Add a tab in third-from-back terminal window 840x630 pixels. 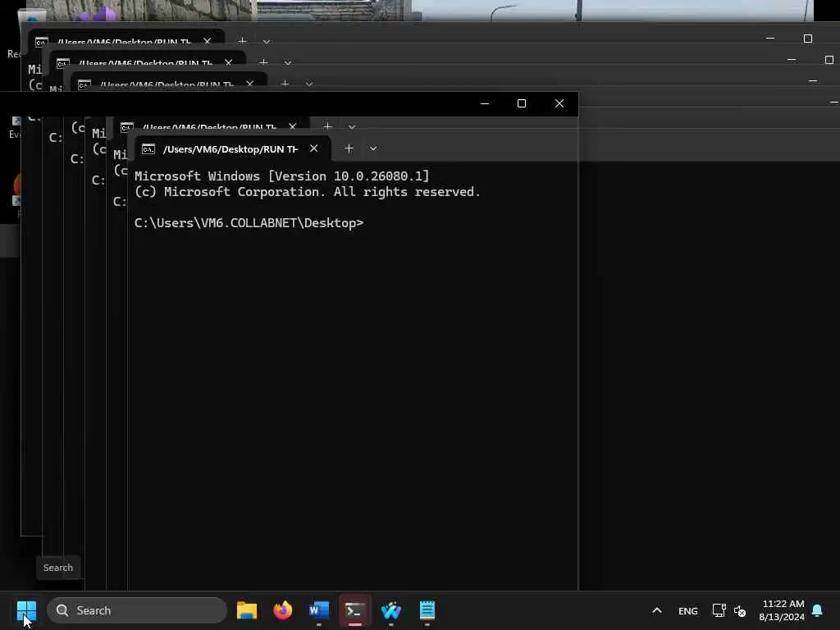pyautogui.click(x=285, y=84)
